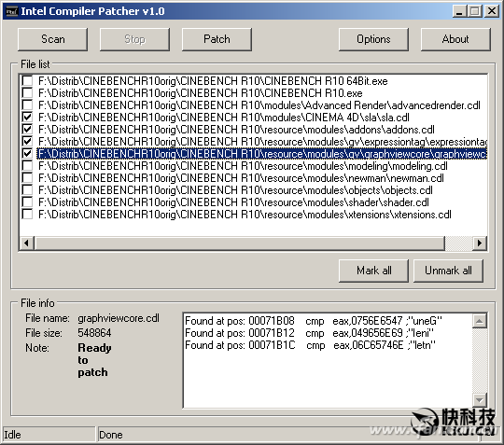The height and width of the screenshot is (445, 504).
Task: Click the Intel Compiler Patcher title bar icon
Action: [11, 11]
